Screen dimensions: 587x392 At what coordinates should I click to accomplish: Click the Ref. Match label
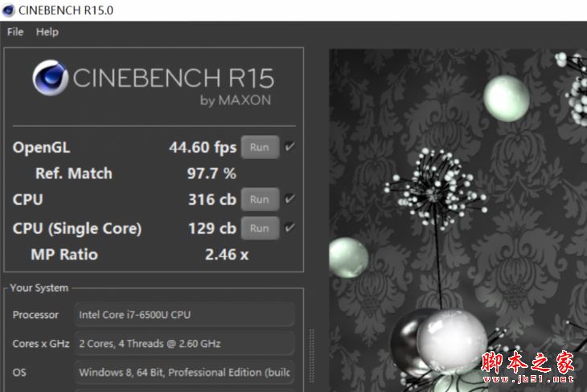click(74, 174)
